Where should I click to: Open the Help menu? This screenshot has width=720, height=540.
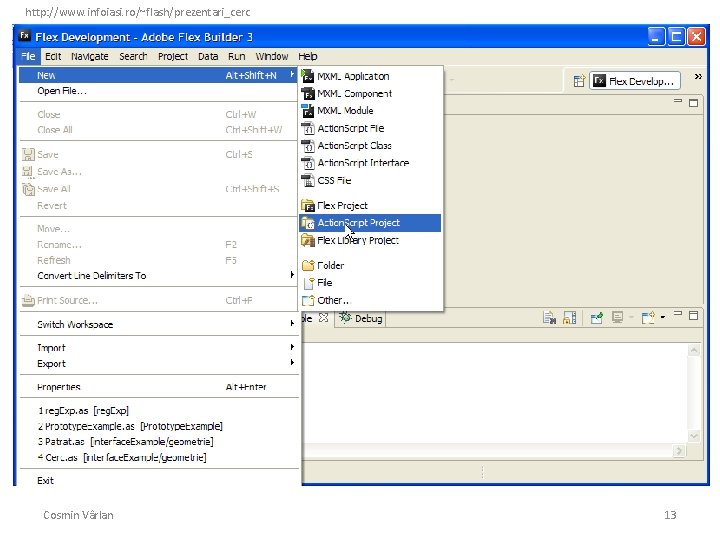(x=308, y=56)
